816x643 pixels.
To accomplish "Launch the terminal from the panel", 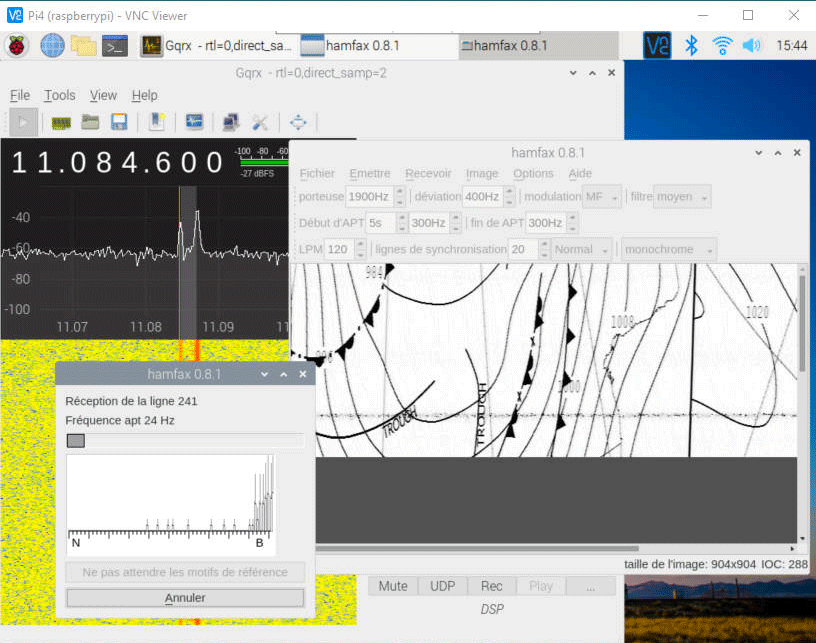I will [x=115, y=46].
